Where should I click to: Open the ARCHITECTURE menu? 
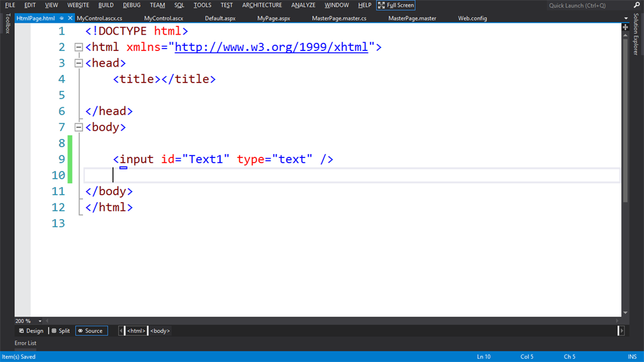tap(262, 5)
